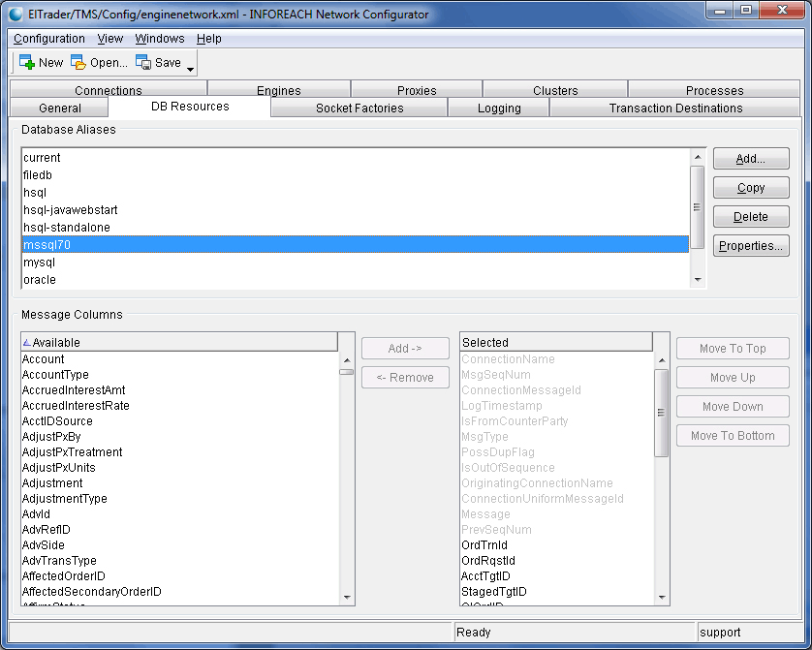Image resolution: width=812 pixels, height=650 pixels.
Task: Open the Configuration menu
Action: 49,39
